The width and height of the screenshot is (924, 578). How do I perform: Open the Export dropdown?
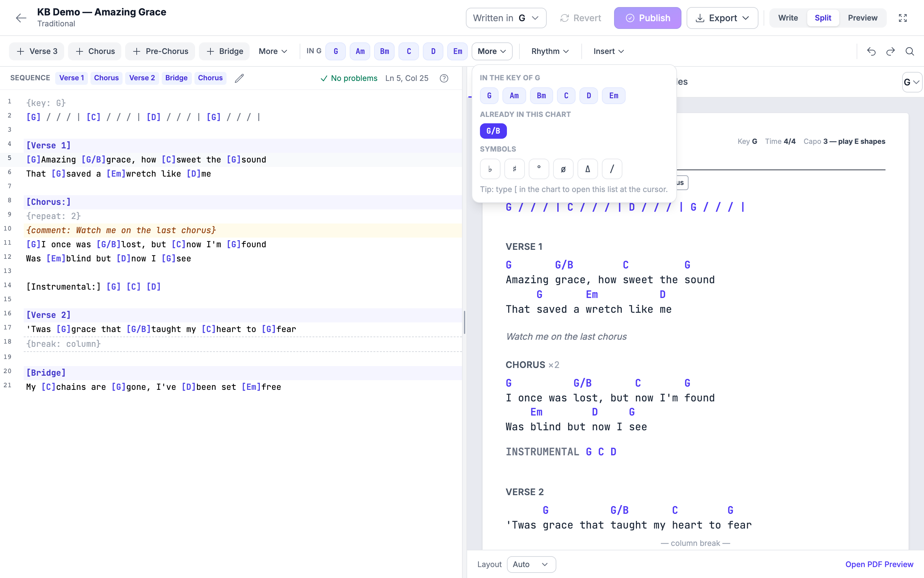(x=722, y=18)
